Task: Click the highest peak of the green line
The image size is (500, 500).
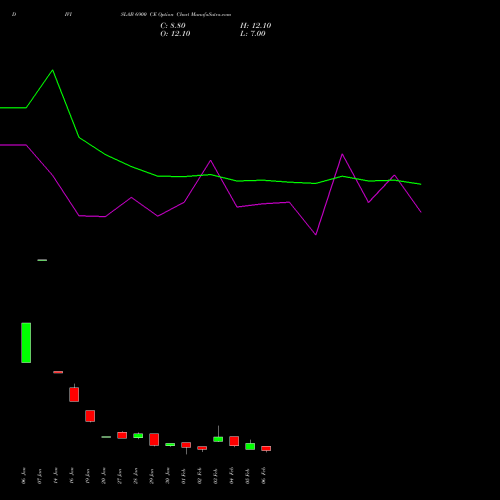Action: point(53,70)
